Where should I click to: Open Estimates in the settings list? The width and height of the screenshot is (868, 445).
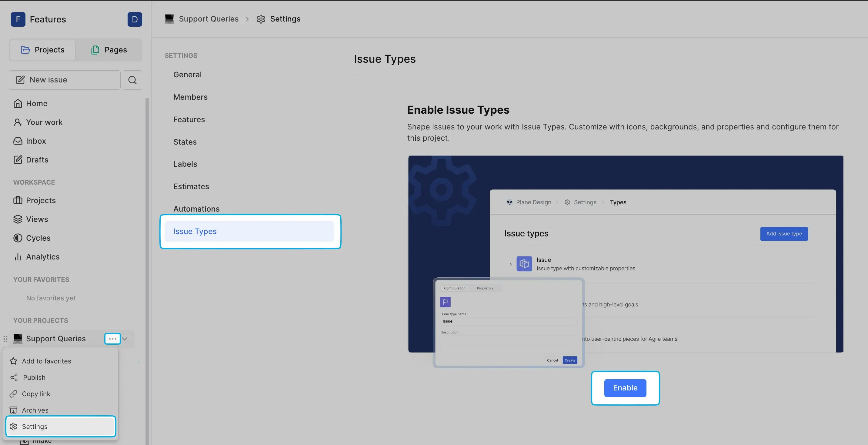pos(191,186)
